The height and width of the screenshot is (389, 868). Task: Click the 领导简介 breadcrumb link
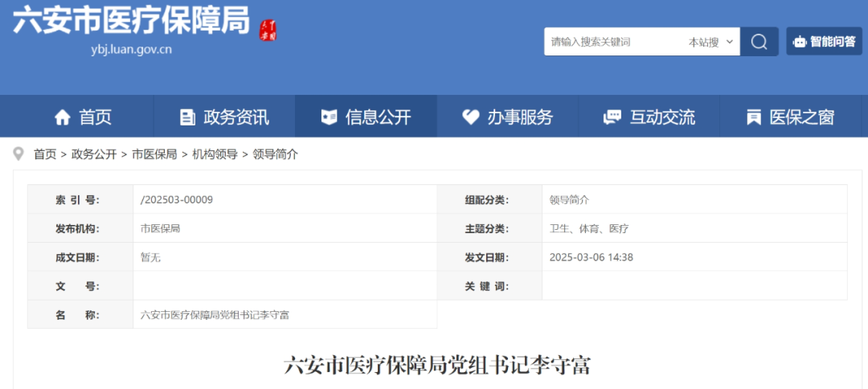click(276, 154)
